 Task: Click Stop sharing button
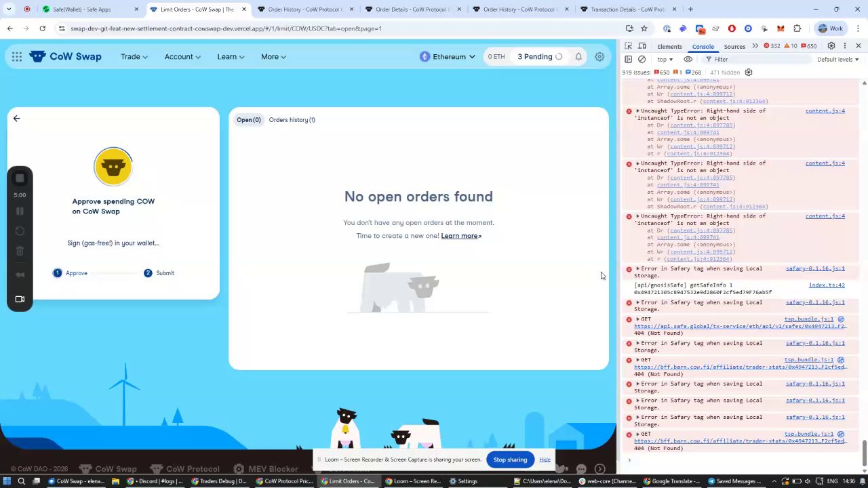point(510,460)
